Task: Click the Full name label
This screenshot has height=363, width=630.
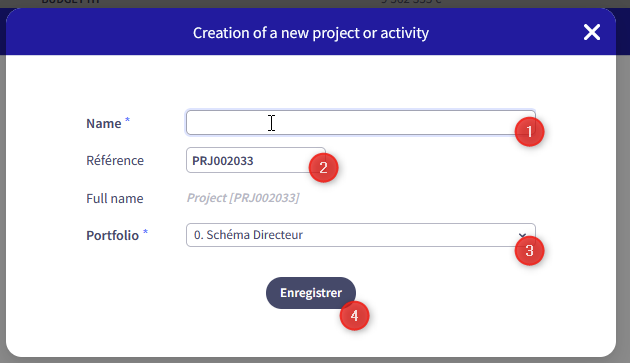Action: pos(115,198)
